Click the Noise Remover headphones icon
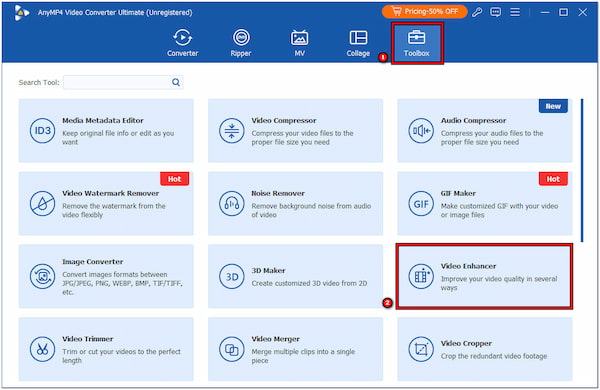This screenshot has width=600, height=390. coord(232,204)
